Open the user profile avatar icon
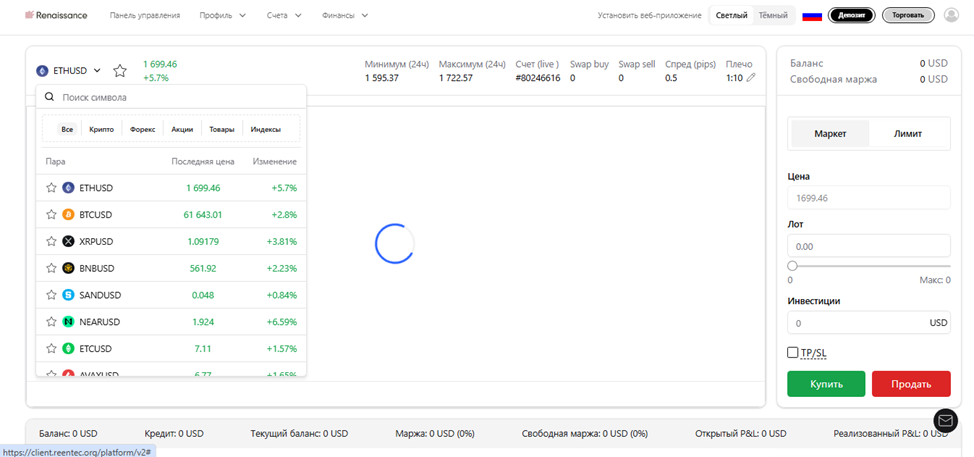The height and width of the screenshot is (457, 974). click(951, 16)
